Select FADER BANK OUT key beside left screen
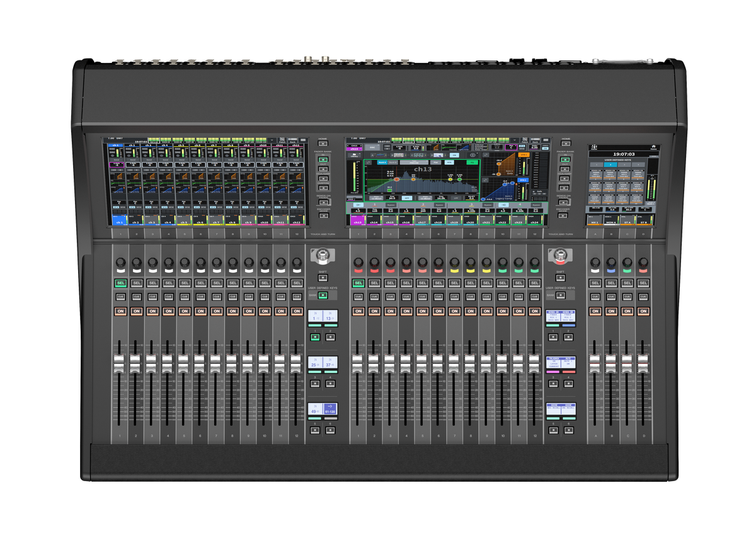This screenshot has height=534, width=756. pyautogui.click(x=323, y=169)
